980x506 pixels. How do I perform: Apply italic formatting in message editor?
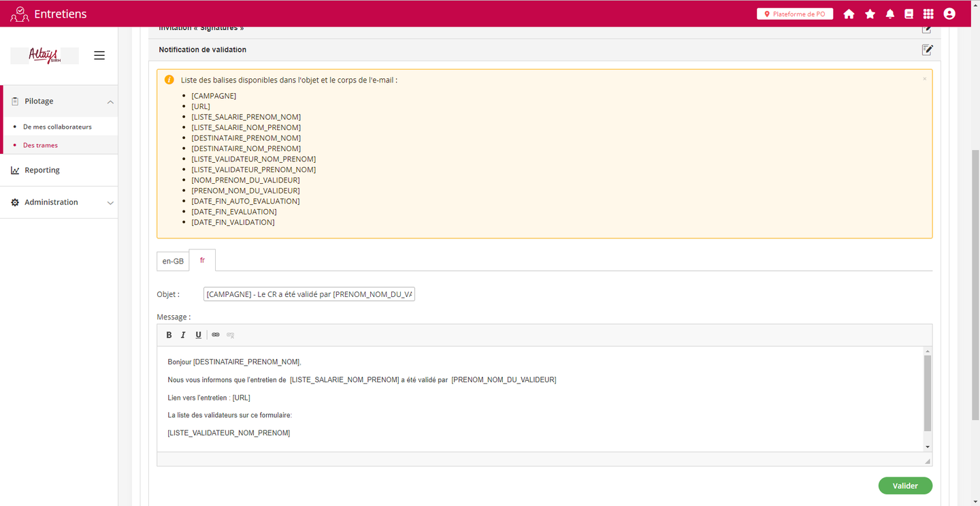point(183,335)
